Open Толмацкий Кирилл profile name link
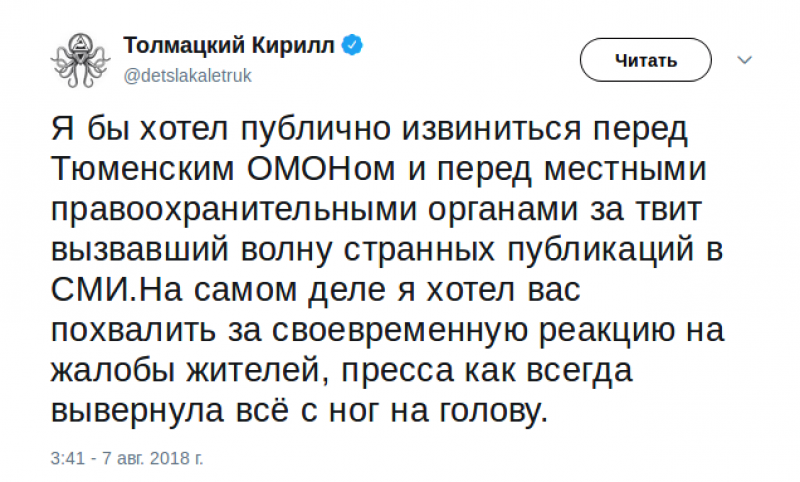 coord(230,45)
